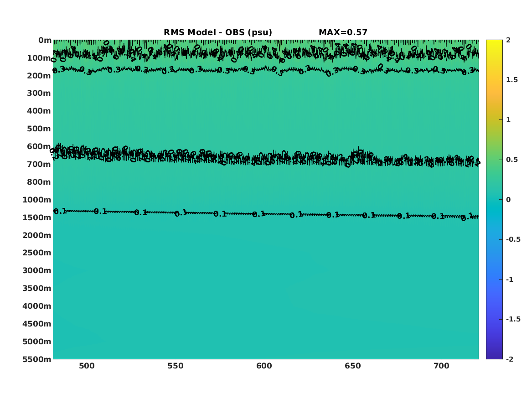This screenshot has height=399, width=532.
Task: Click the x-axis tick label '500'
Action: [x=87, y=366]
